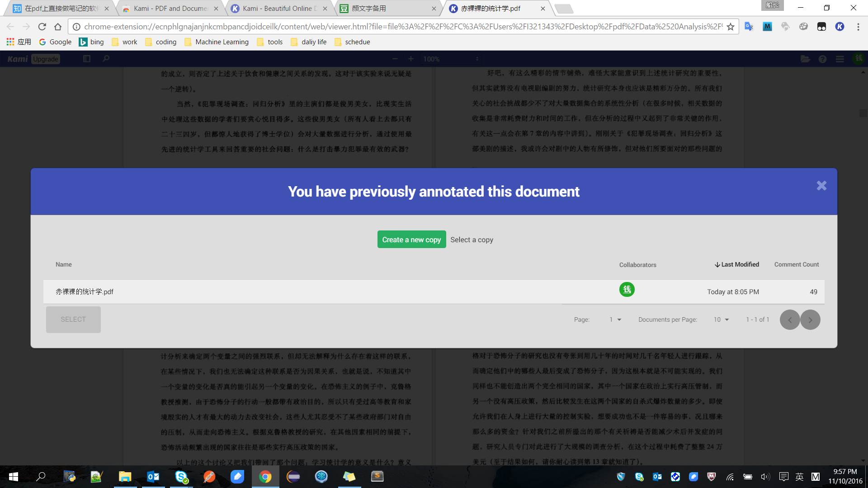
Task: Click the Kami help question mark icon
Action: coord(822,59)
